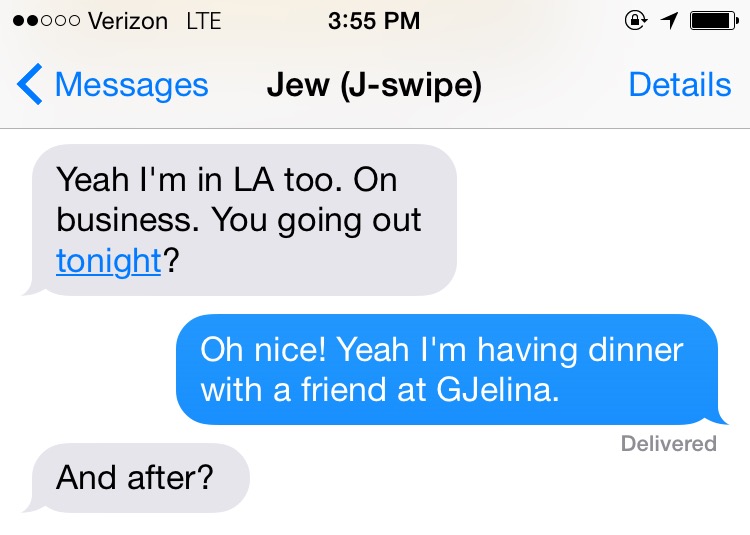
Task: Tap the "And after?" message bubble
Action: [138, 477]
